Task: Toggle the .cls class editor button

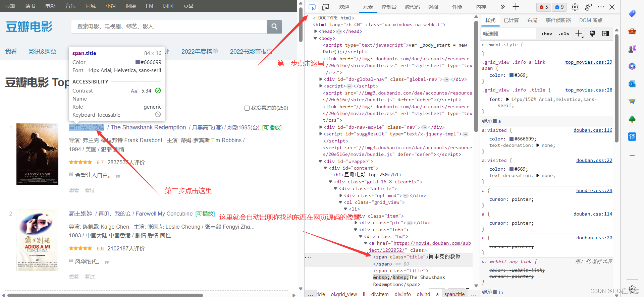Action: click(563, 34)
